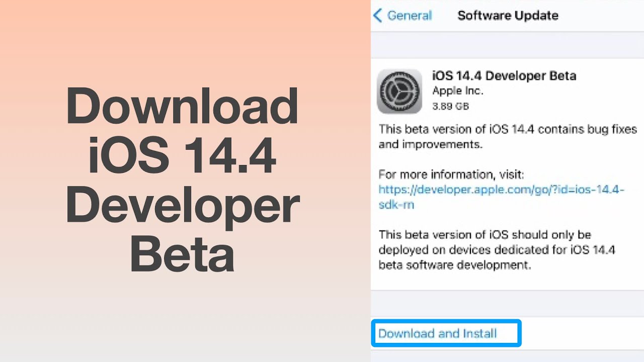Image resolution: width=644 pixels, height=362 pixels.
Task: Click the 'and improvements.' text line
Action: 431,144
